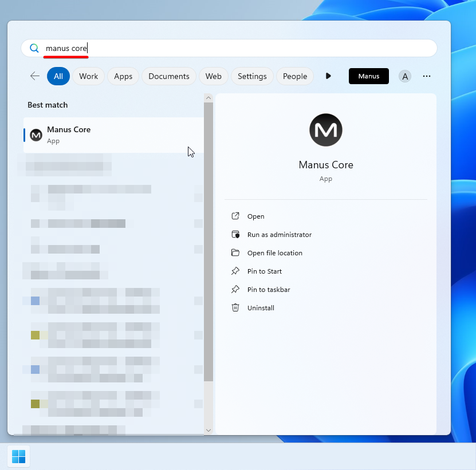Screen dimensions: 476x470
Task: Pin Manus Core to taskbar
Action: pos(268,290)
